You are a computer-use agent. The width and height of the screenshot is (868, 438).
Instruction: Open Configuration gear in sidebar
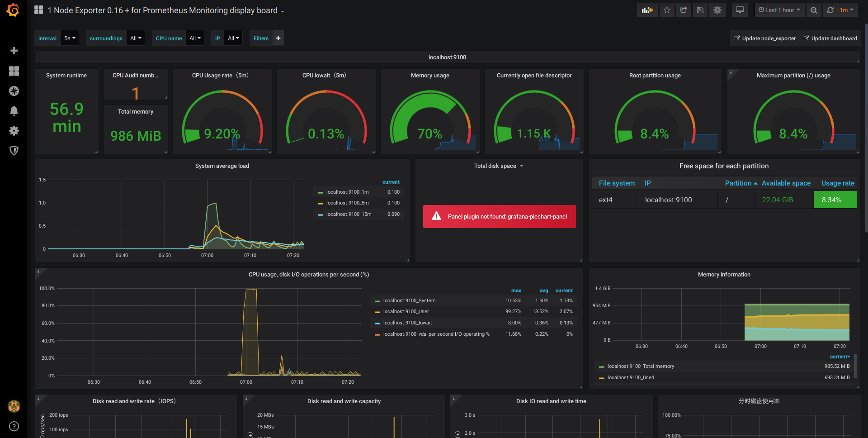(14, 131)
